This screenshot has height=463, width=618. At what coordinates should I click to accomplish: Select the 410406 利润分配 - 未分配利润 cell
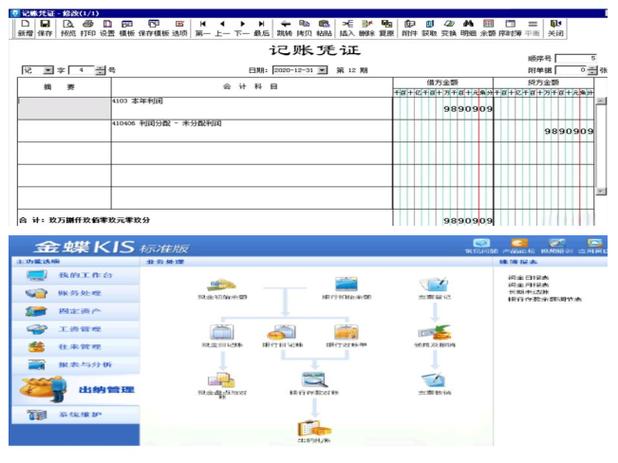252,131
